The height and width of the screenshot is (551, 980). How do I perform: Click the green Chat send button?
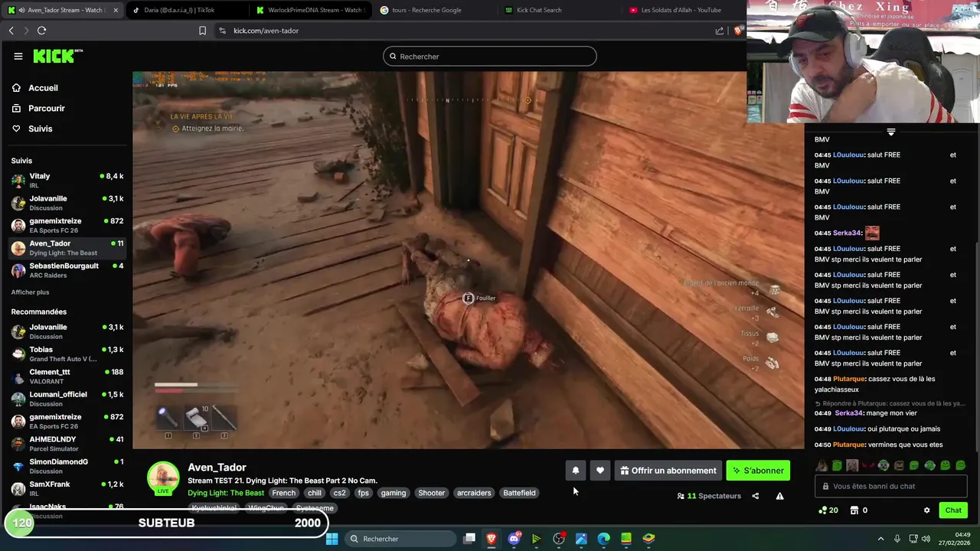(x=953, y=510)
